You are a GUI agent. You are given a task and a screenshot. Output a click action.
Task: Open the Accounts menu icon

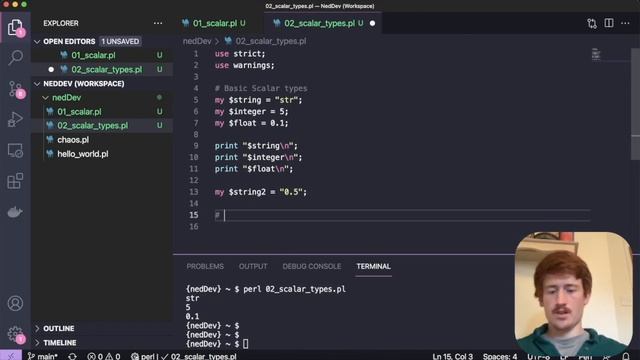[x=15, y=303]
